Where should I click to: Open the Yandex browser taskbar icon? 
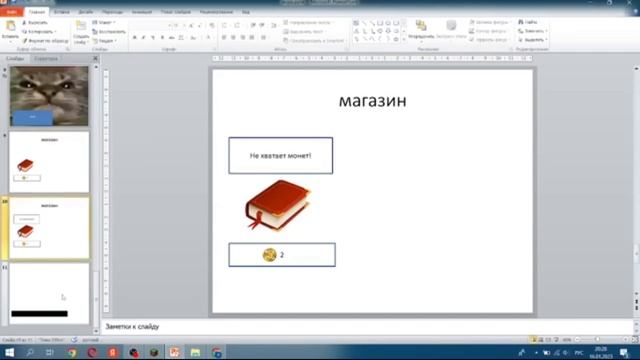(x=113, y=352)
